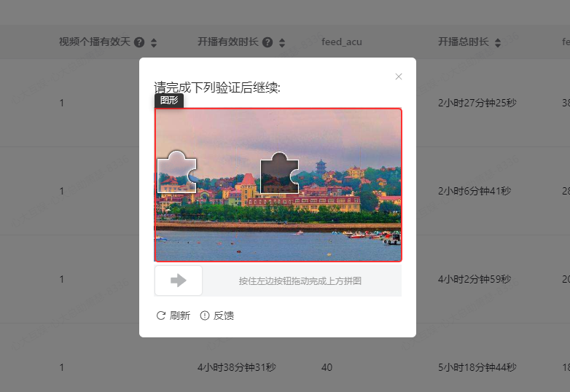Click the 反馈 feedback link

point(217,315)
